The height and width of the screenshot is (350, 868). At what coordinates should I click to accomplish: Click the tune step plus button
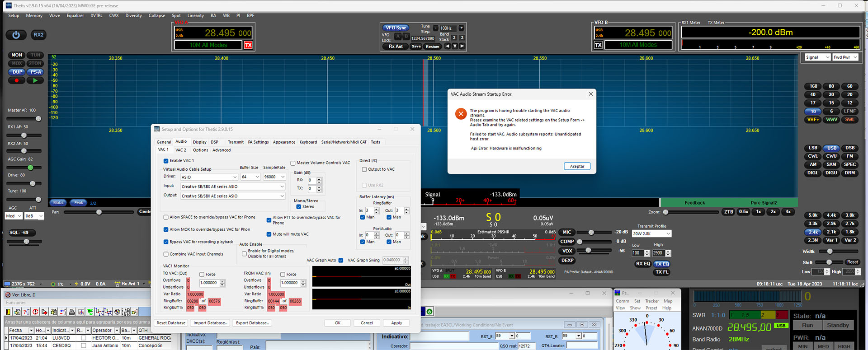point(462,28)
